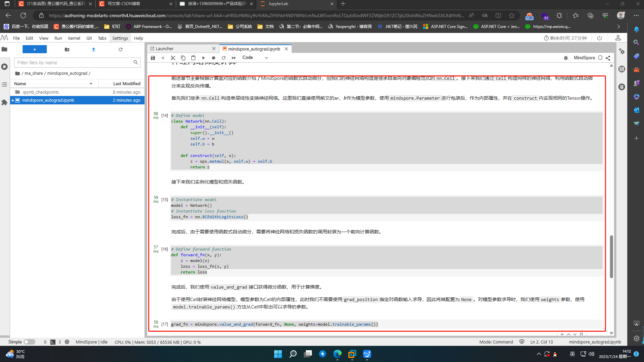Click the browser address bar URL

click(256, 15)
